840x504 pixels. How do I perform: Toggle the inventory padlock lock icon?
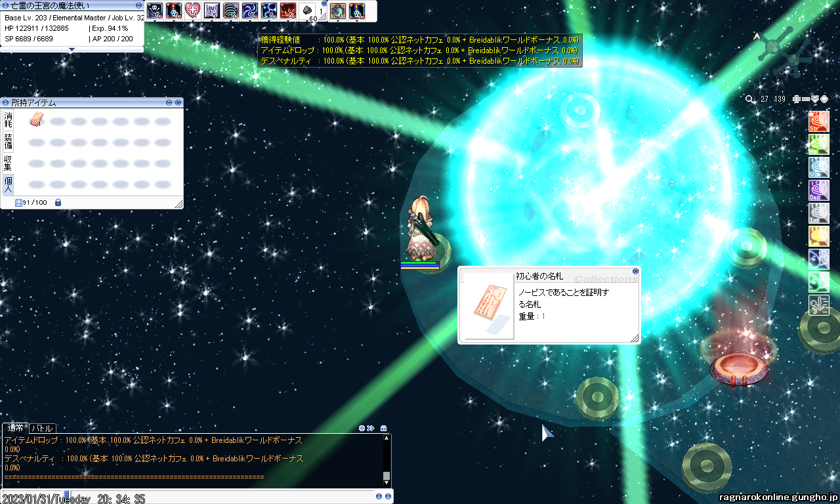58,203
